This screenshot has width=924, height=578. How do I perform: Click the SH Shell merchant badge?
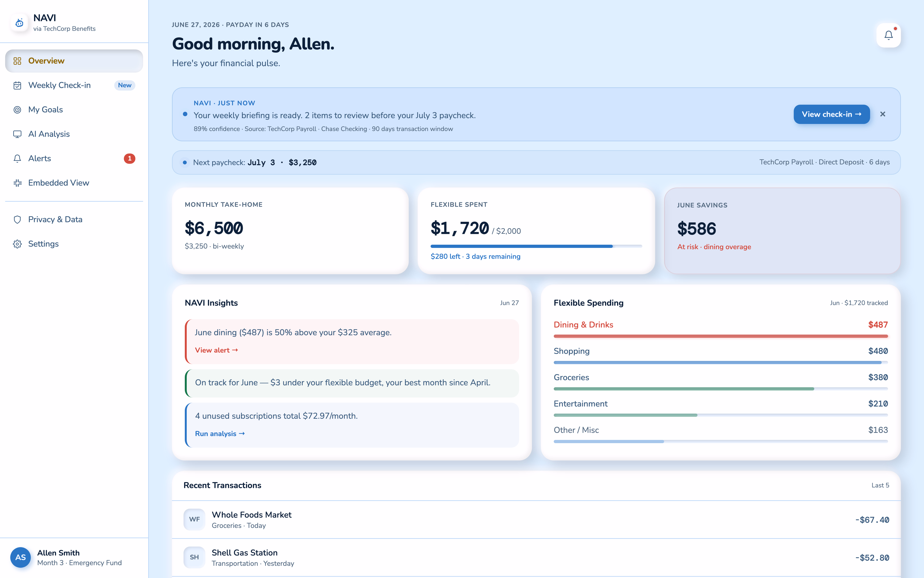pyautogui.click(x=194, y=557)
